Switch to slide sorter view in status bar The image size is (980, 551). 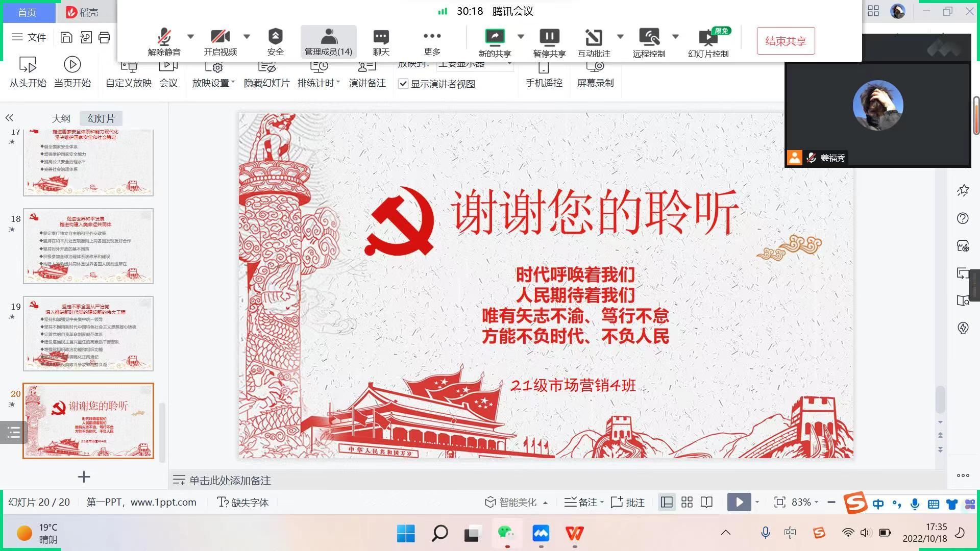[x=687, y=503]
